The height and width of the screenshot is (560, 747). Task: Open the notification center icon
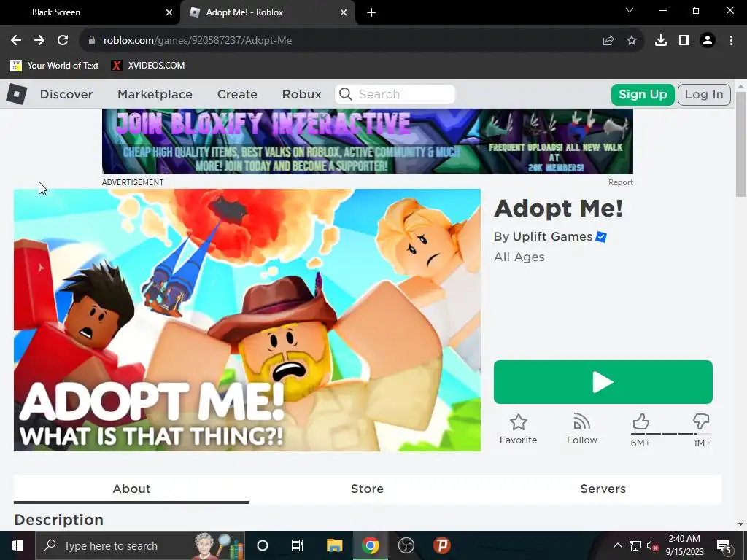pos(724,545)
